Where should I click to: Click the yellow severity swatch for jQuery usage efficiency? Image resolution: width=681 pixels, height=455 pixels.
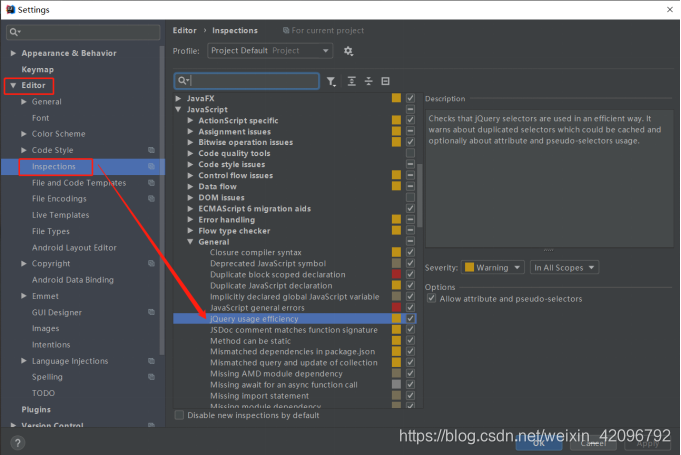point(396,318)
